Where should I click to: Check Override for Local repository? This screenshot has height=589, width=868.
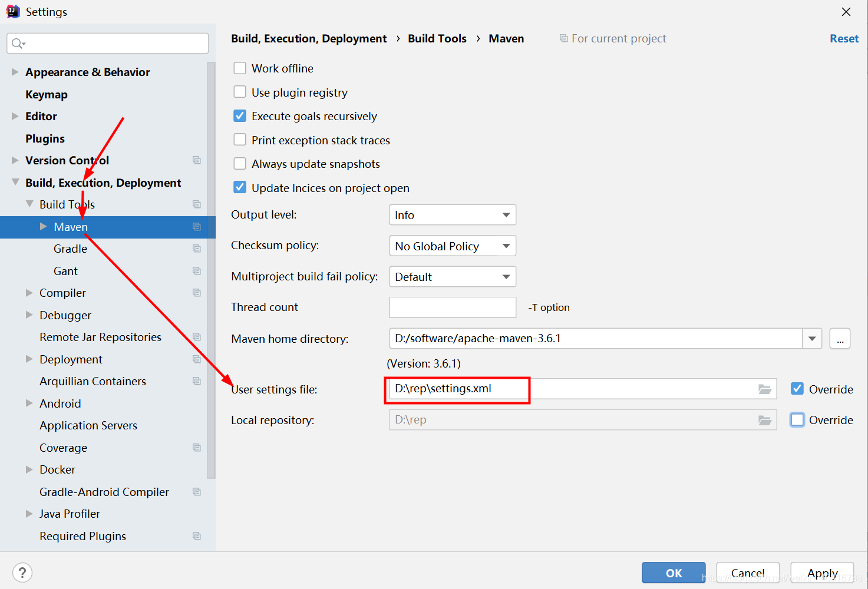(797, 420)
